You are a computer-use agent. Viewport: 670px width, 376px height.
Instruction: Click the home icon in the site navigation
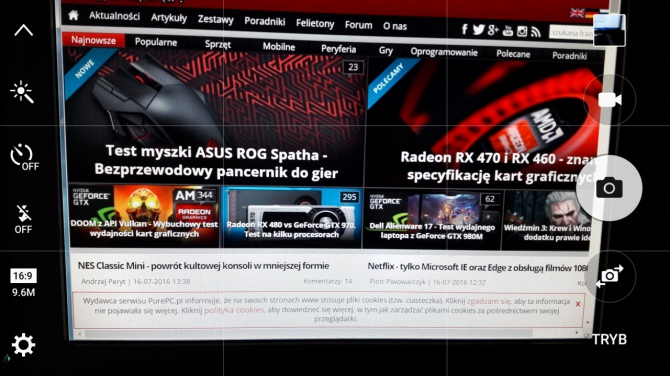(x=73, y=15)
